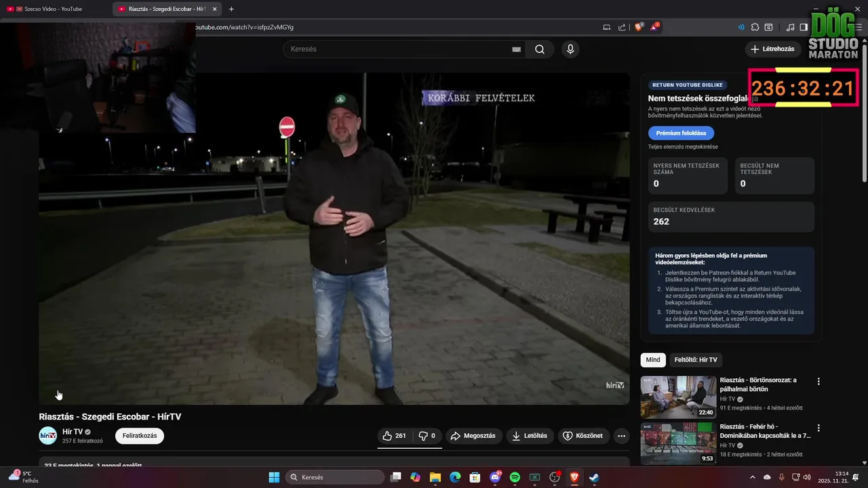Open the Teljes elemzés megtekintése link

683,146
